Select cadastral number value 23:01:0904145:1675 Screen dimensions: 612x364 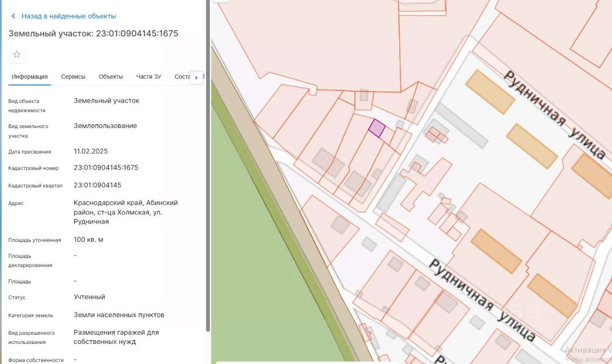point(106,168)
